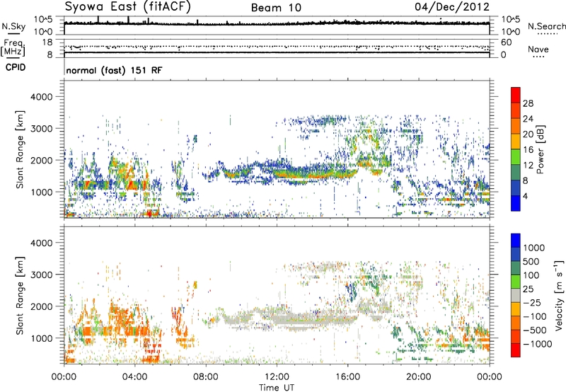Click the '500' value on the velocity colorbar

coord(531,261)
